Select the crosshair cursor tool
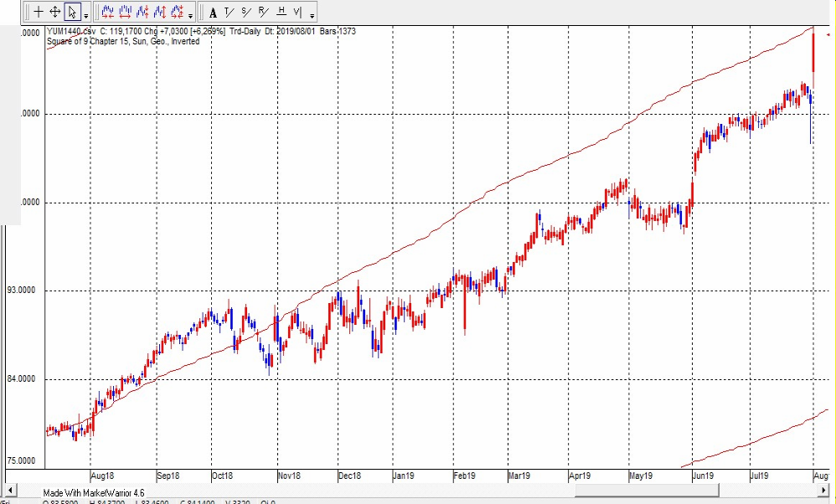The width and height of the screenshot is (836, 504). point(39,12)
